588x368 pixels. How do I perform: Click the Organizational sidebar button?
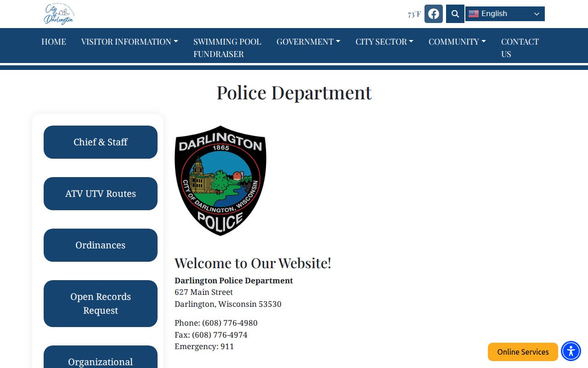[101, 357]
